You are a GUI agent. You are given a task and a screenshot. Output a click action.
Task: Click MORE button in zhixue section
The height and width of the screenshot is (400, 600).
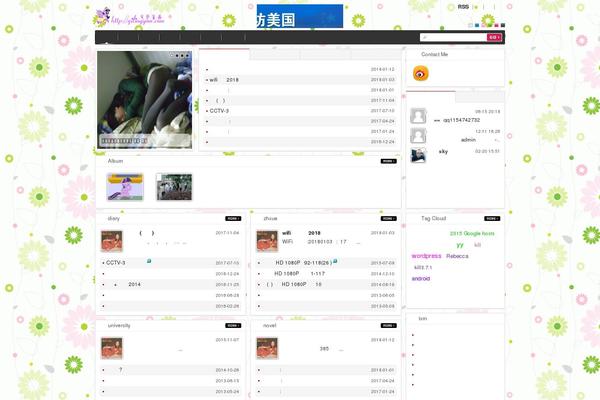(388, 219)
